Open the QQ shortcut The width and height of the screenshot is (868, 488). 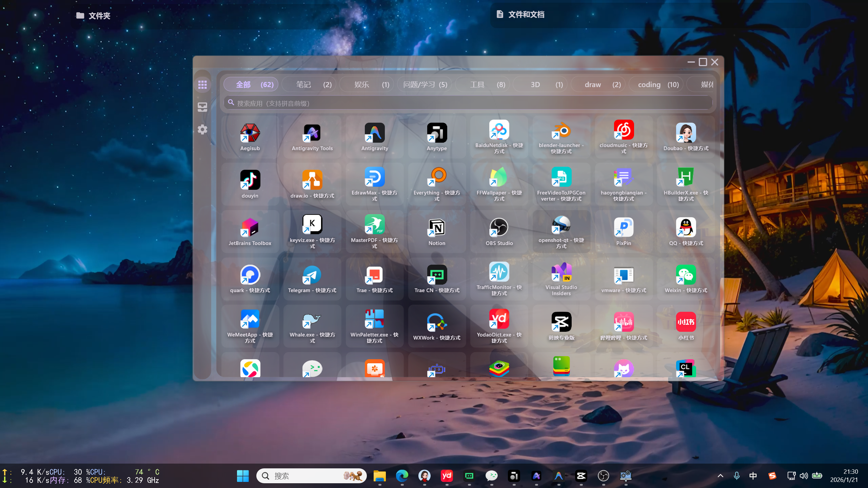pyautogui.click(x=685, y=230)
